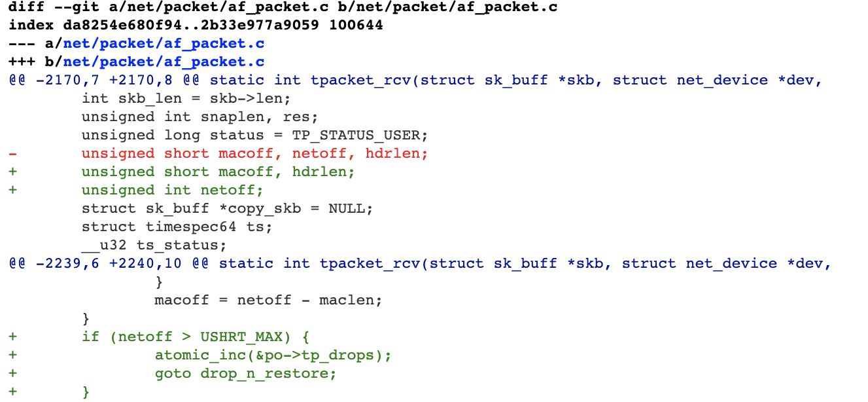The image size is (868, 402).
Task: Open the net/packet/af_packet.c link on the +++ b/ line
Action: pos(164,62)
